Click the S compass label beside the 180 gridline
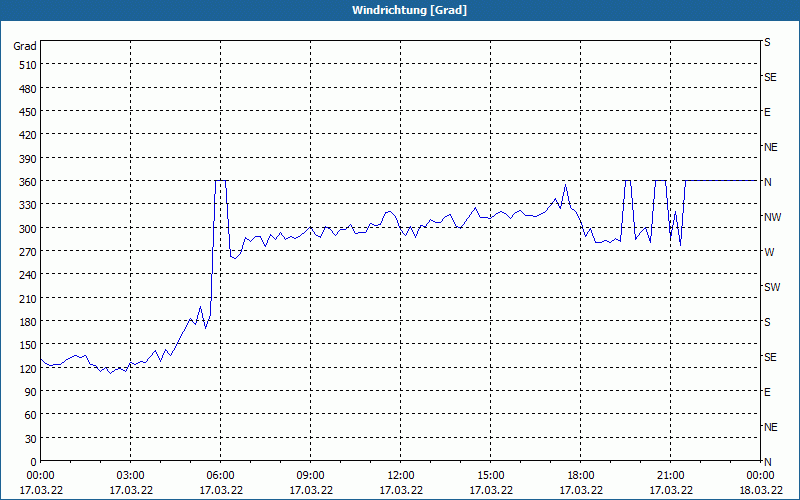This screenshot has width=800, height=500. click(767, 322)
